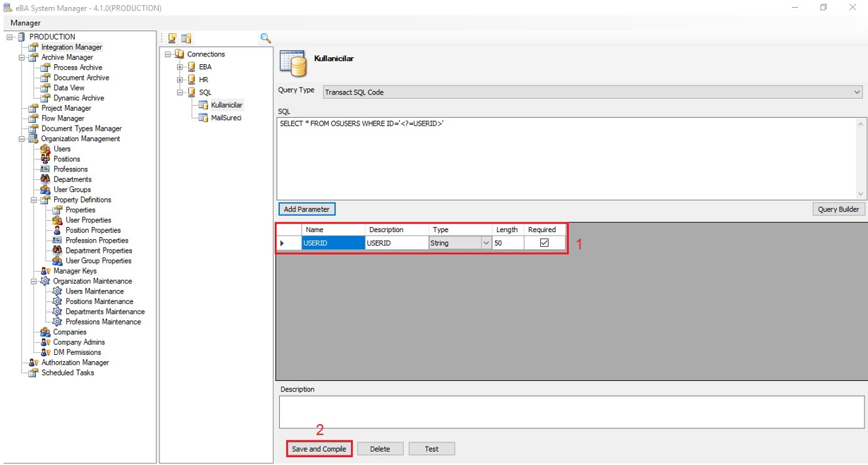Click the new query toolbar icon
Screen dimensions: 868x465
pyautogui.click(x=186, y=38)
